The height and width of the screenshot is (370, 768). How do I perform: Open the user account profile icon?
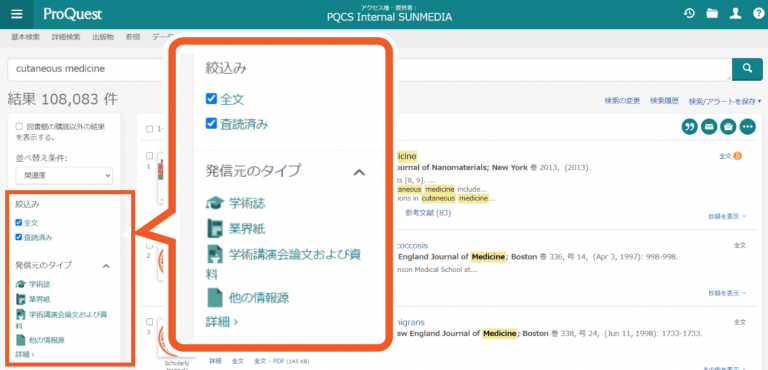click(x=735, y=14)
